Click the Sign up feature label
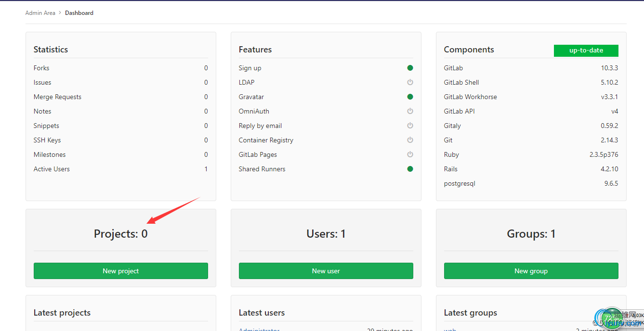The image size is (644, 331). click(250, 68)
